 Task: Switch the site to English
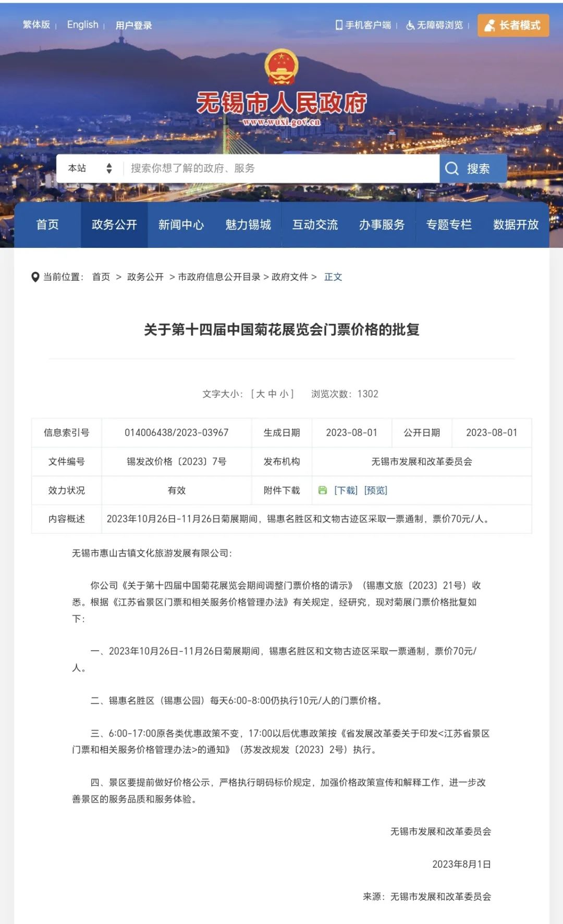point(82,24)
